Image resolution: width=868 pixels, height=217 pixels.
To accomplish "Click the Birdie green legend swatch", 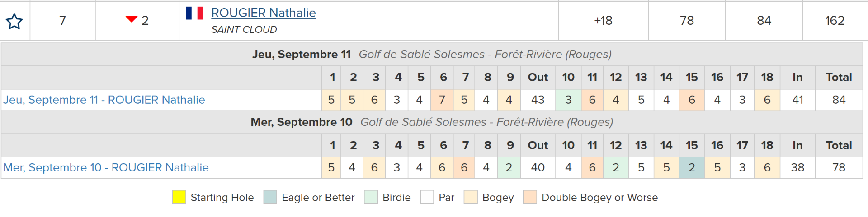I will click(371, 197).
